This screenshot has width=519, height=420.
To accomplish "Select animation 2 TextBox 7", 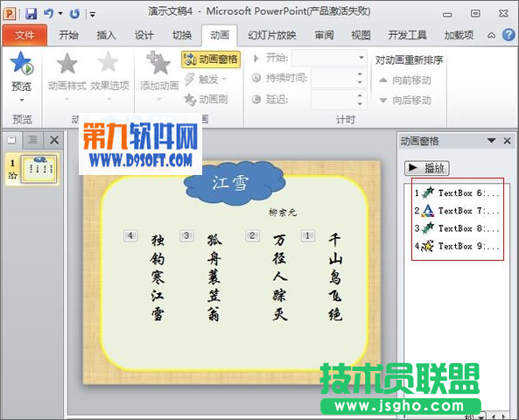I will (x=458, y=211).
